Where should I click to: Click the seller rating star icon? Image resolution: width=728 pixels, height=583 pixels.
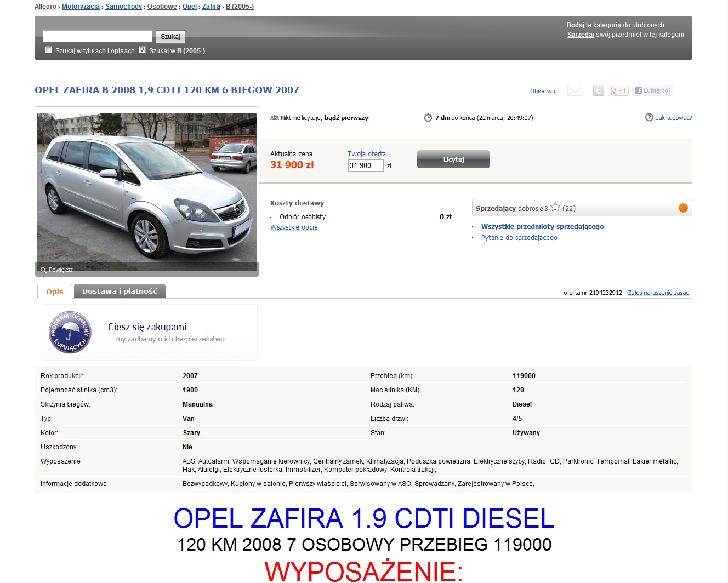(555, 207)
